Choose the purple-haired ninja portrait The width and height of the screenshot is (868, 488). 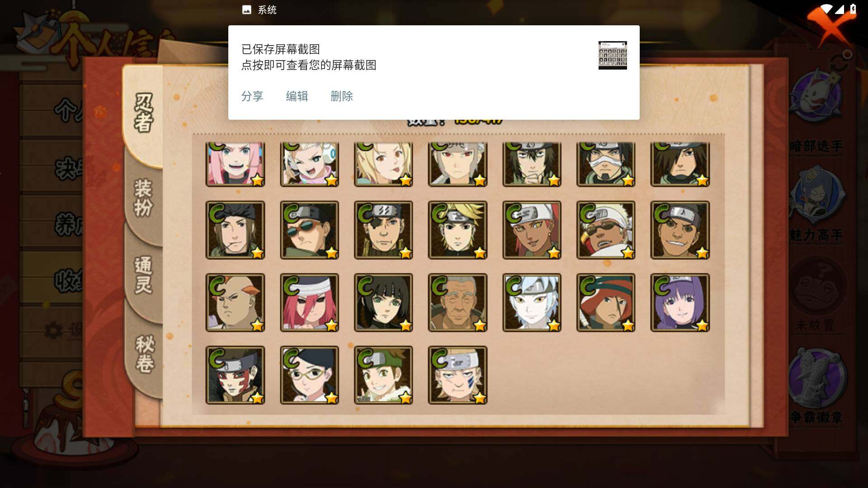680,302
